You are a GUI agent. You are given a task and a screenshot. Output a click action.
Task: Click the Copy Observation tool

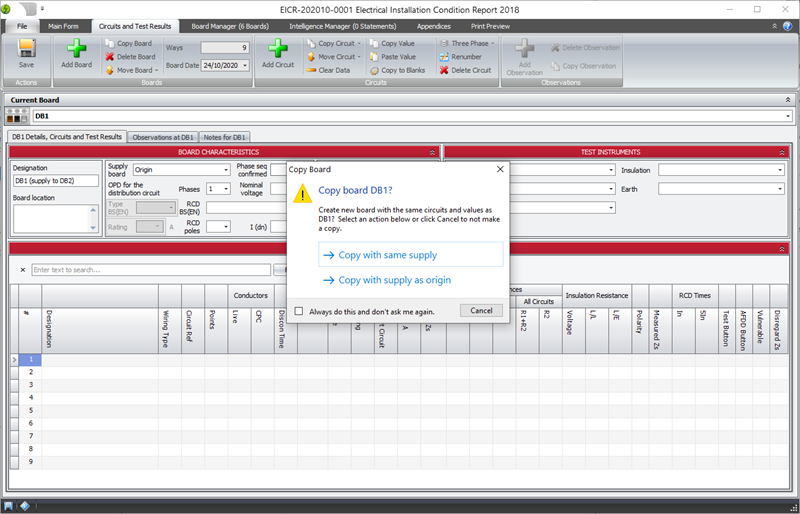pyautogui.click(x=584, y=66)
